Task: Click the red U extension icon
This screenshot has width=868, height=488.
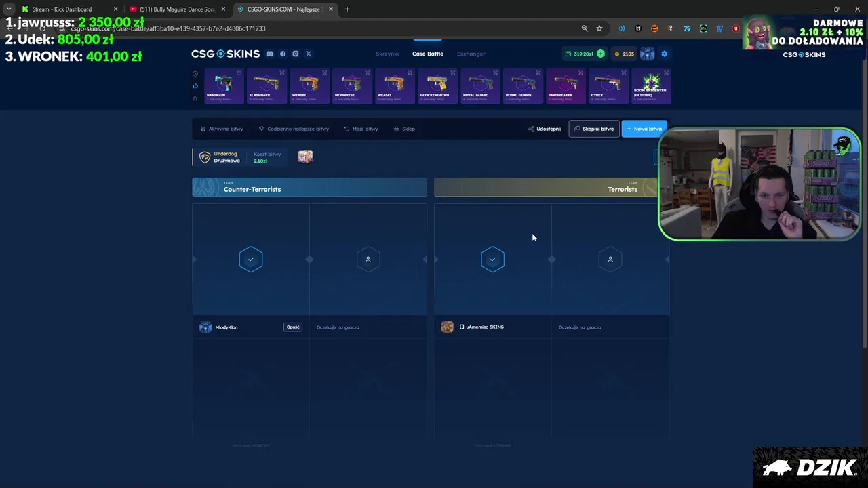Action: (x=736, y=28)
